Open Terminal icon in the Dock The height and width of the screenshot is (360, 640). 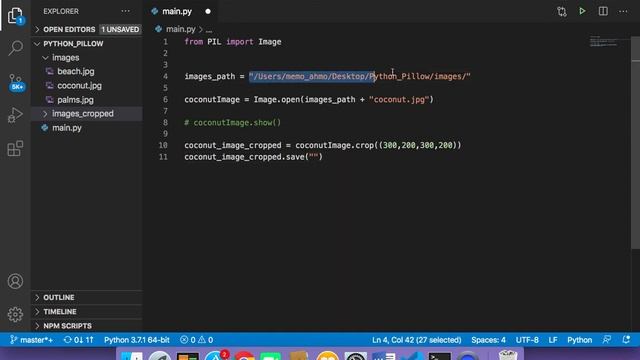pos(439,356)
